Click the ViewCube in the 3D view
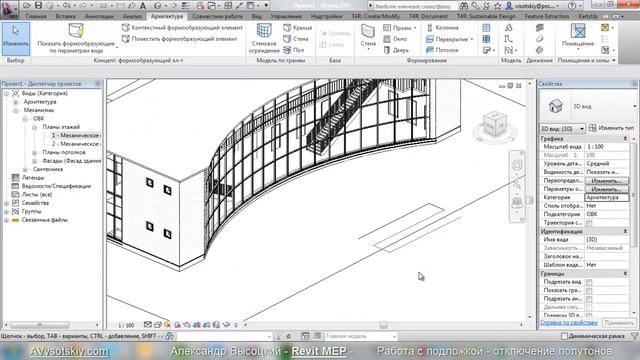The image size is (640, 360). tap(494, 125)
